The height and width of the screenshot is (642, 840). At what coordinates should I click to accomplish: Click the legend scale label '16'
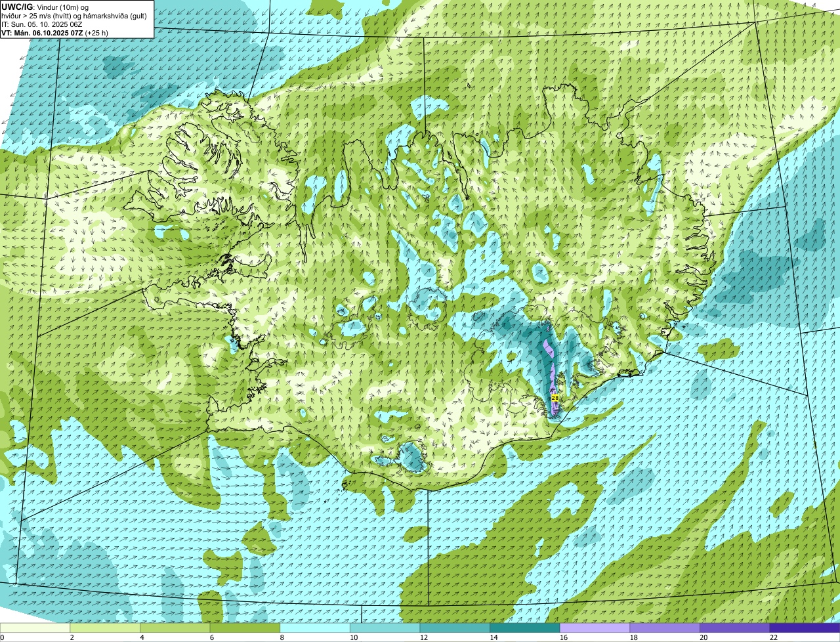point(564,637)
